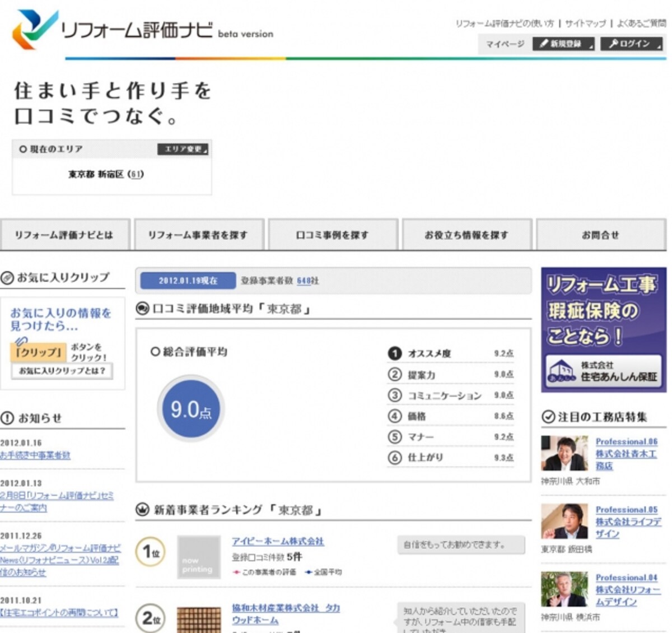The image size is (672, 633).
Task: Click the 自信をもってお勧めできます review comment
Action: 461,544
